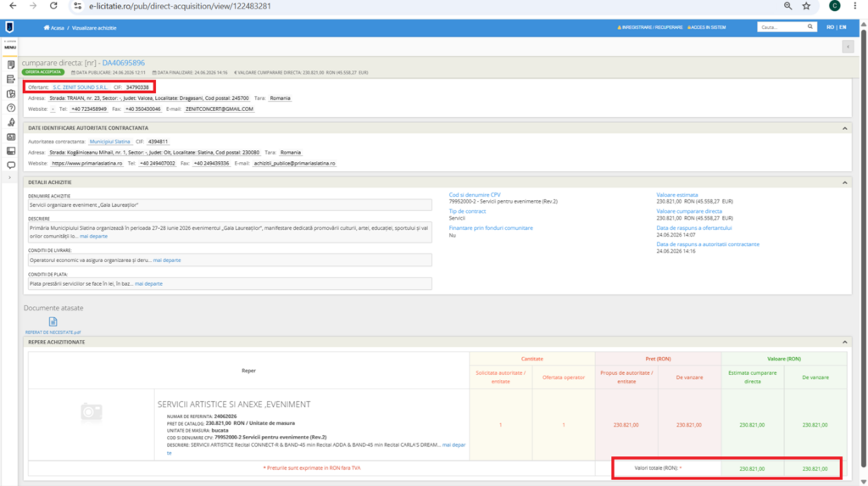The height and width of the screenshot is (486, 868).
Task: Click the search magnifier icon
Action: coord(810,27)
